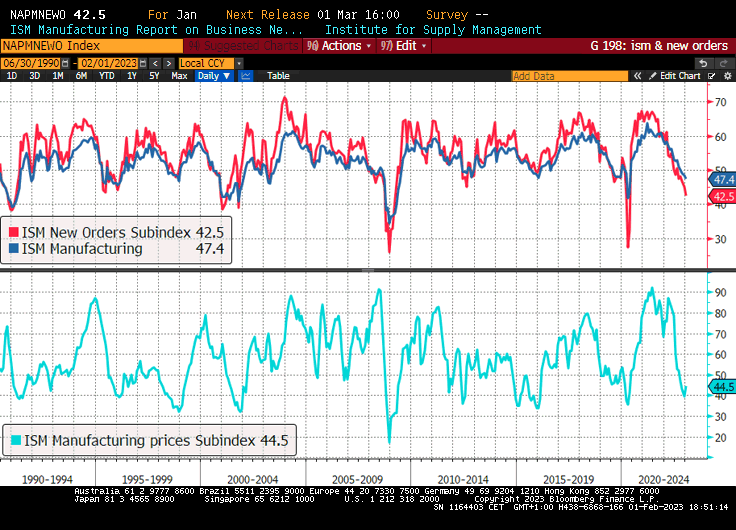Click the 2020-2024 x-axis label
Viewport: 736px width, 530px height.
tap(664, 480)
